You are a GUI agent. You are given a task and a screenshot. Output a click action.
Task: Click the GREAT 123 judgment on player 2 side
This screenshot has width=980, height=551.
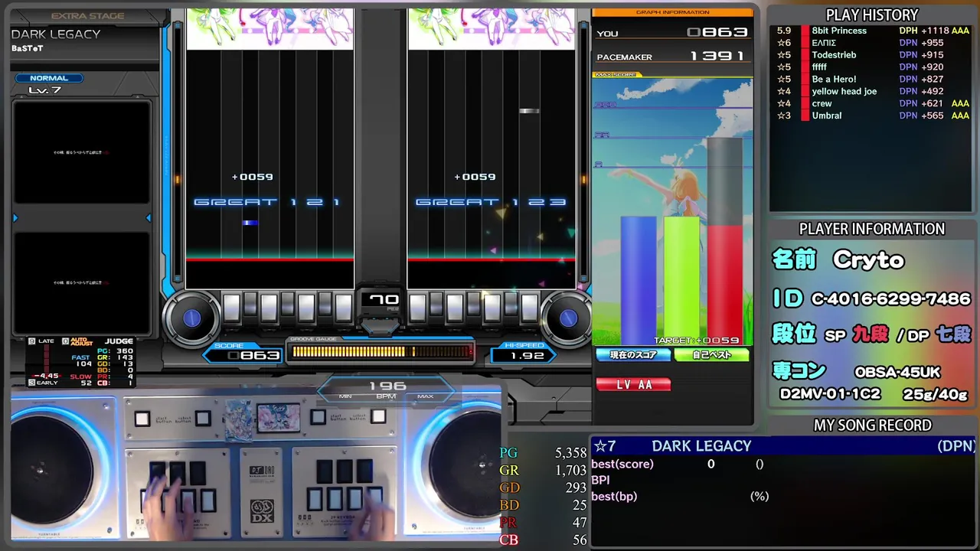[x=490, y=202]
